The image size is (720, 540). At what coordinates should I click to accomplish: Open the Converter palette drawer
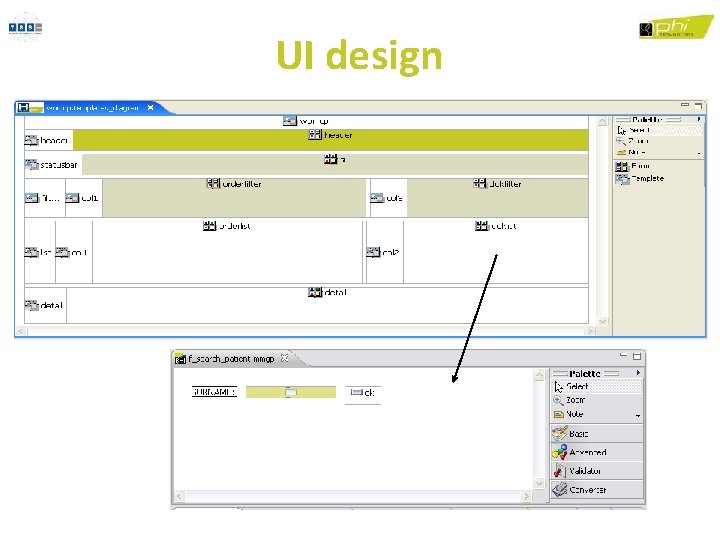597,489
